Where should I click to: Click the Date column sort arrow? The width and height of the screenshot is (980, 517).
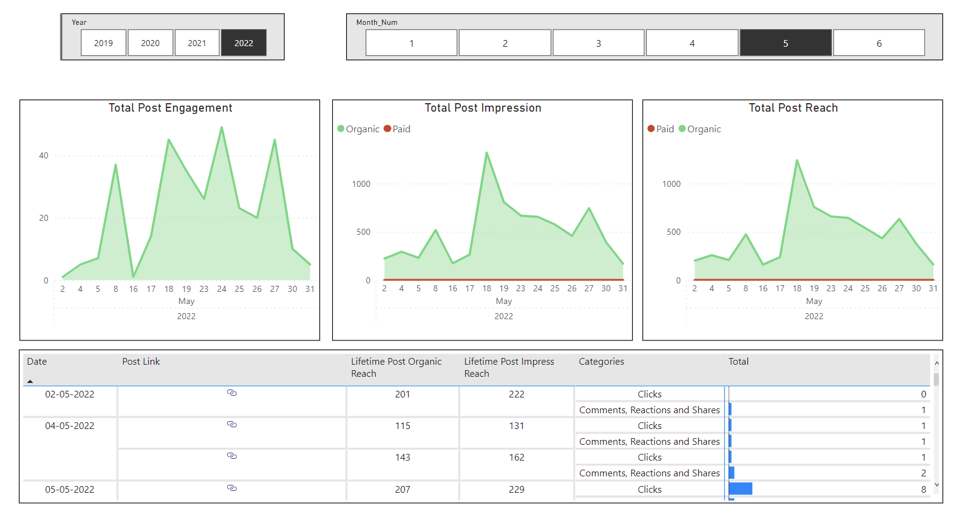tap(30, 382)
